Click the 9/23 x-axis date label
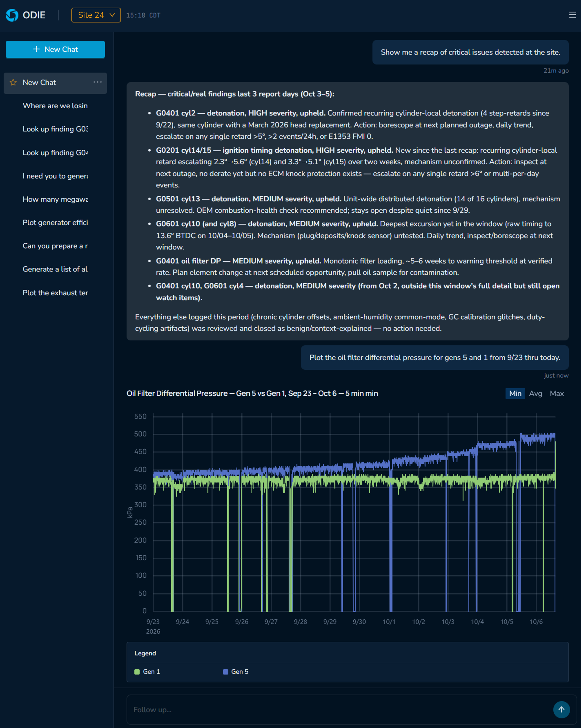 [x=153, y=622]
